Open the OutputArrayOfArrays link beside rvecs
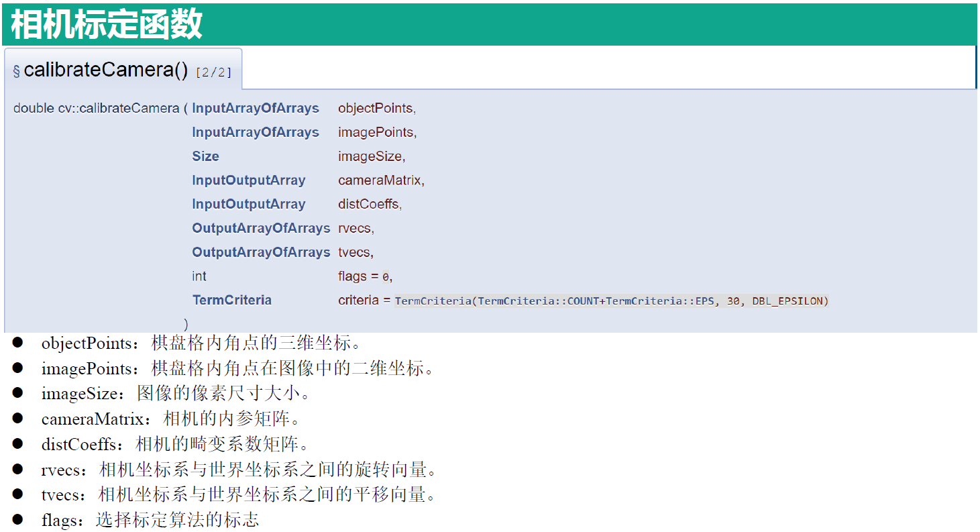This screenshot has height=532, width=980. click(x=261, y=228)
